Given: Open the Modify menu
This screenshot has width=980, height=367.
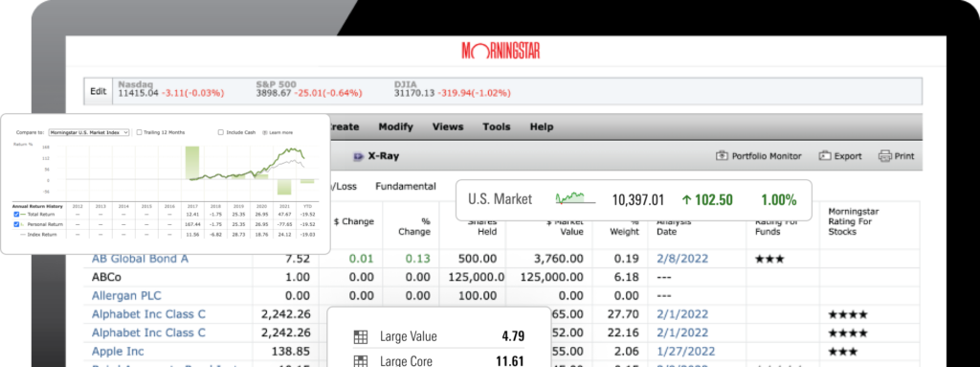Looking at the screenshot, I should (x=395, y=126).
